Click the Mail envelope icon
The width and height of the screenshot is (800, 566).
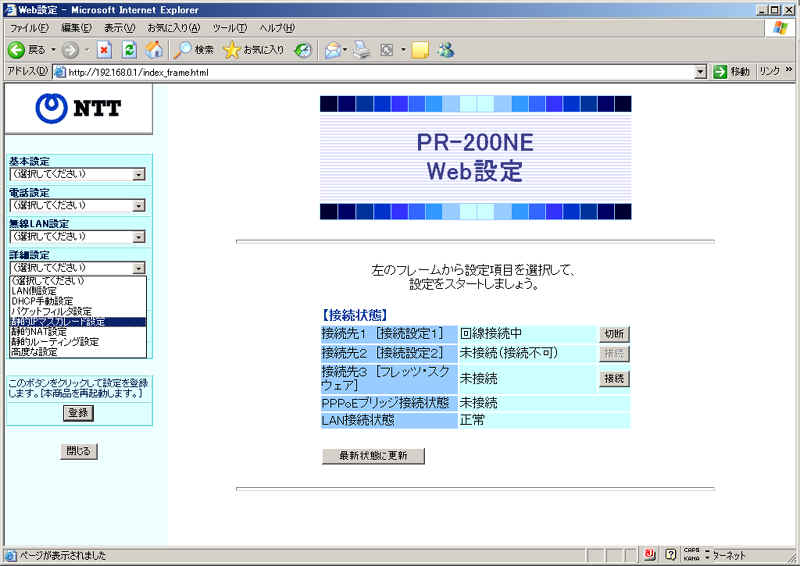(332, 50)
